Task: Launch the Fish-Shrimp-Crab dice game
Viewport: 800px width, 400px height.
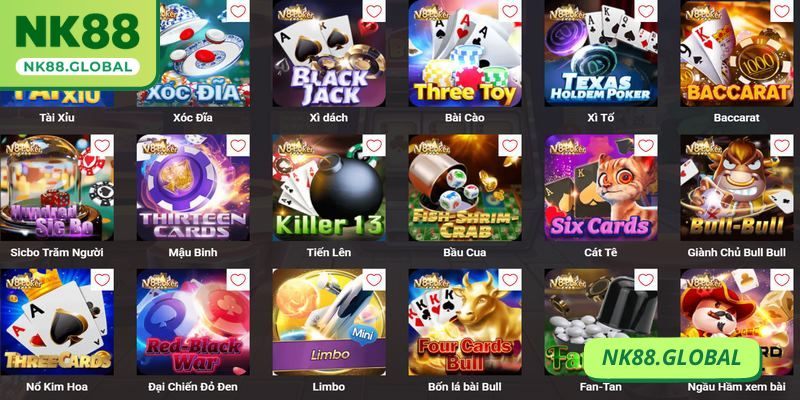Action: click(465, 188)
